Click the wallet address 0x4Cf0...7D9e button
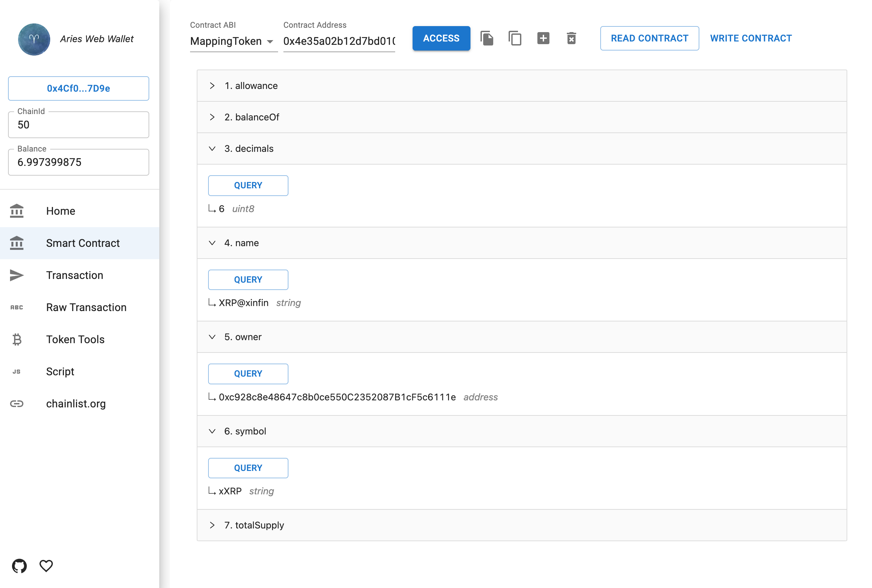The width and height of the screenshot is (872, 588). pos(78,89)
